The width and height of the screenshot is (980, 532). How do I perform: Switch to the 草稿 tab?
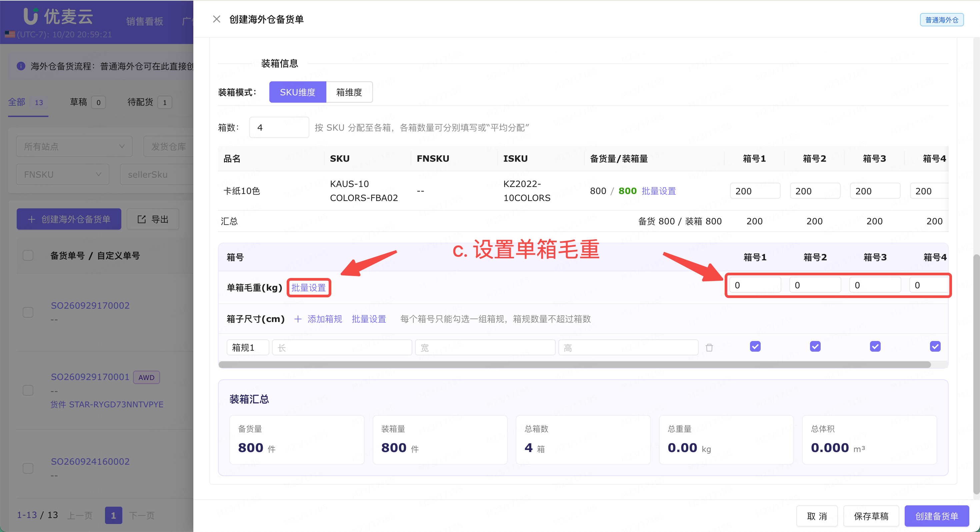point(87,102)
